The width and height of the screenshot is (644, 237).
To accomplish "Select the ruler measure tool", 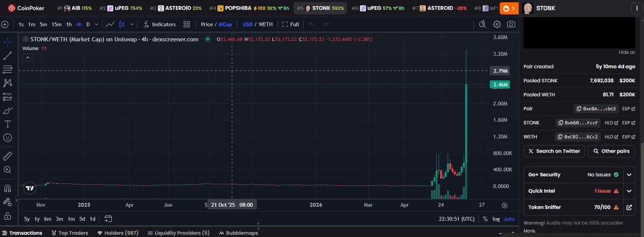I will [8, 156].
